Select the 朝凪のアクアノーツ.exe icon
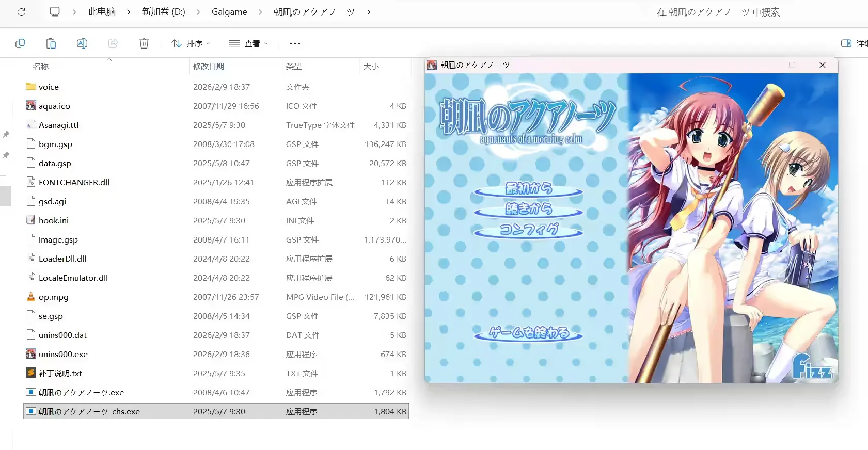868x450 pixels. tap(31, 392)
